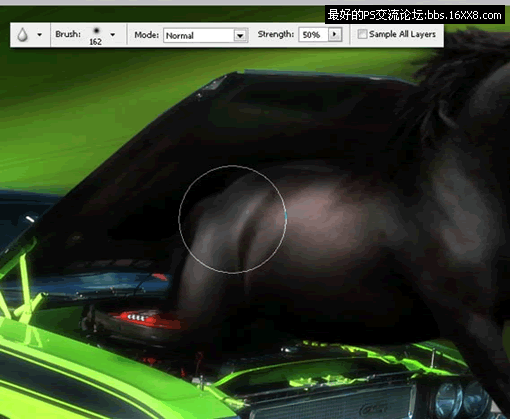Screen dimensions: 510x419
Task: Open the Strength slider arrow button
Action: [335, 34]
